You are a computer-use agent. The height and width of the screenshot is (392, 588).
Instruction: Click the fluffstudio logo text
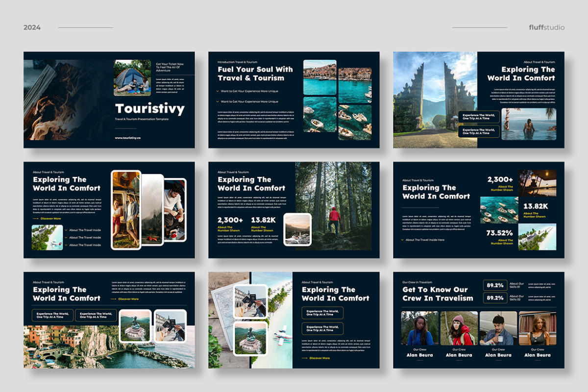pyautogui.click(x=548, y=27)
